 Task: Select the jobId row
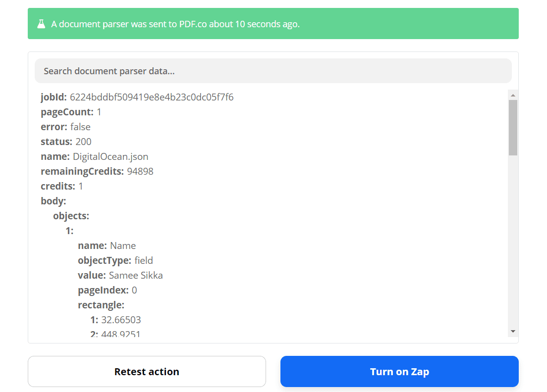pyautogui.click(x=137, y=97)
